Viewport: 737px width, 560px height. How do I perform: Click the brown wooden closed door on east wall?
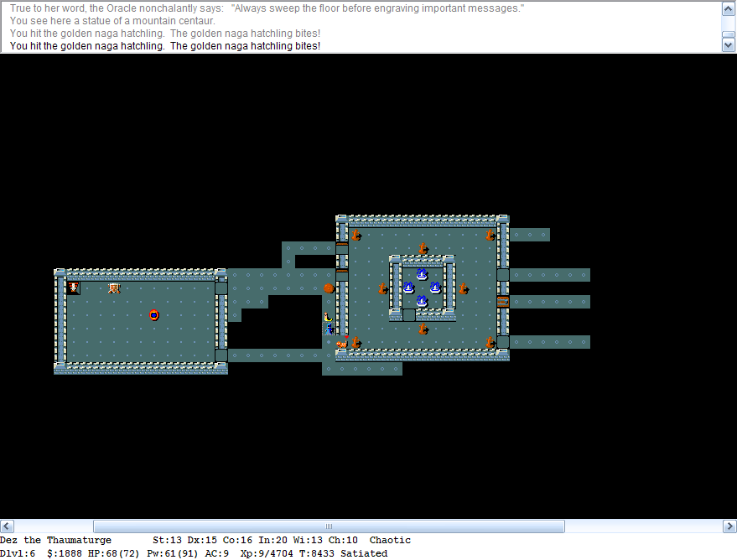[503, 302]
